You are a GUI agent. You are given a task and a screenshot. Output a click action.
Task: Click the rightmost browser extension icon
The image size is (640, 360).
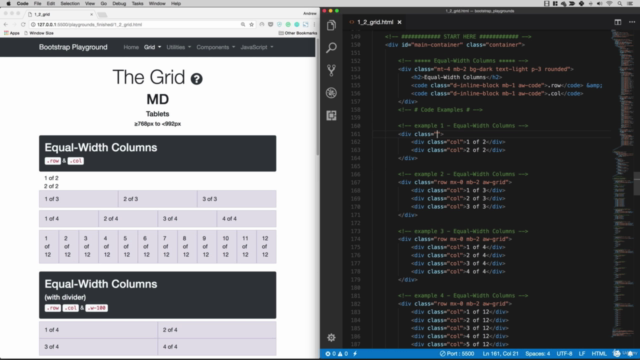(306, 24)
